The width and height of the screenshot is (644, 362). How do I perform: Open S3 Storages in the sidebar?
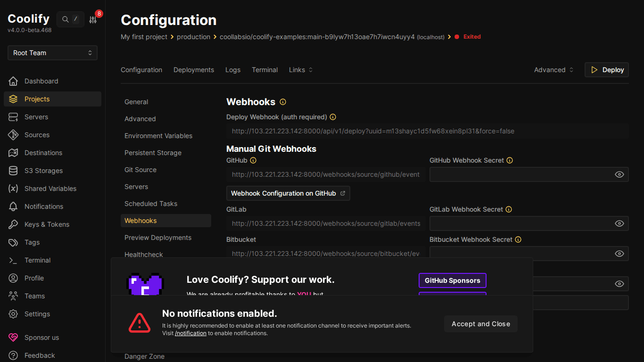44,171
